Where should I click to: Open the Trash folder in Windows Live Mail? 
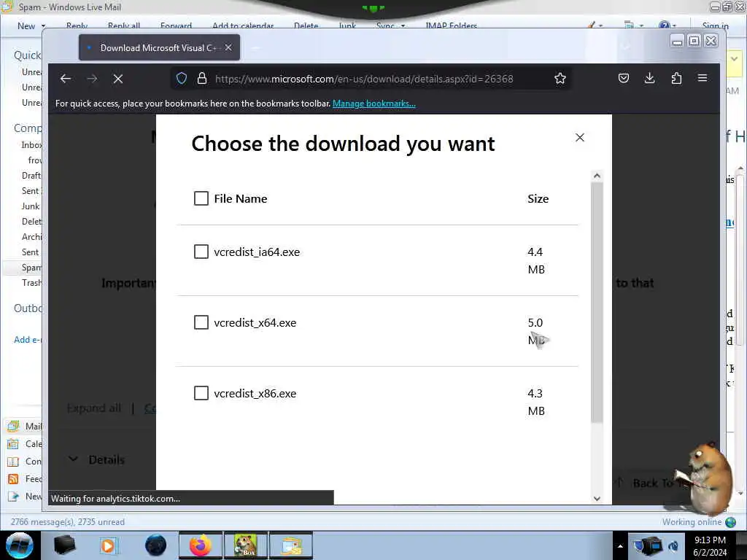click(31, 283)
